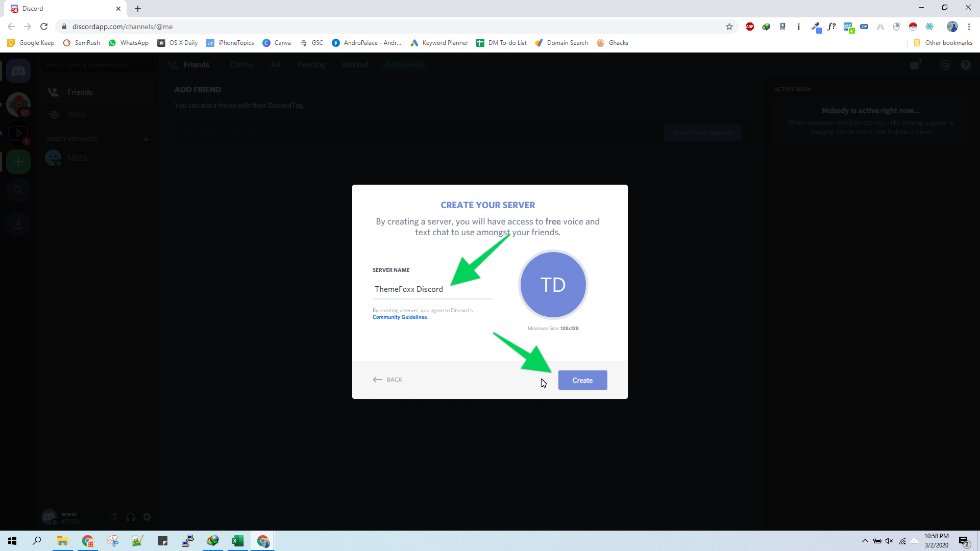The width and height of the screenshot is (980, 551).
Task: Click the Create server button
Action: click(582, 380)
